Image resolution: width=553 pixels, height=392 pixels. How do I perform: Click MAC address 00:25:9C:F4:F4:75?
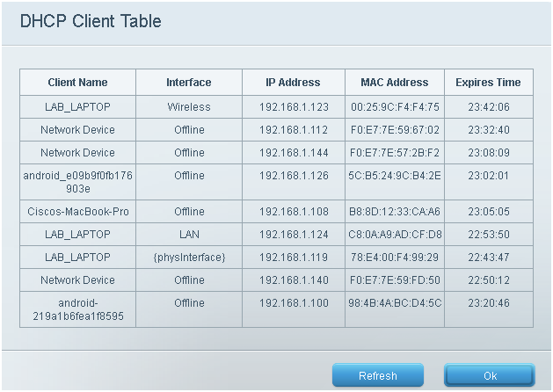tap(395, 107)
